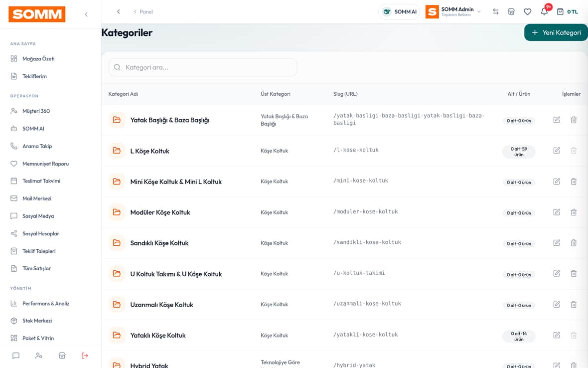Click the /yatakli-kose-koltuk slug
This screenshot has width=588, height=368.
pos(366,335)
